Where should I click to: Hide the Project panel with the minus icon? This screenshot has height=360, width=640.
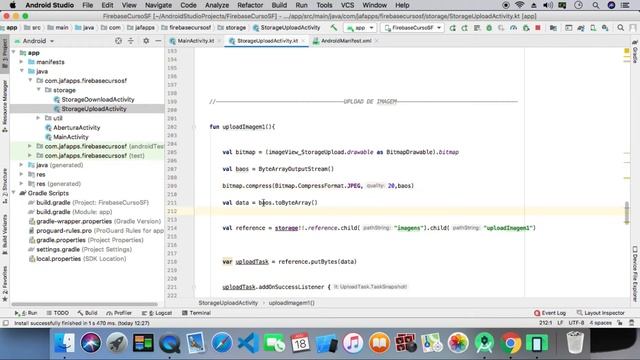(x=158, y=41)
